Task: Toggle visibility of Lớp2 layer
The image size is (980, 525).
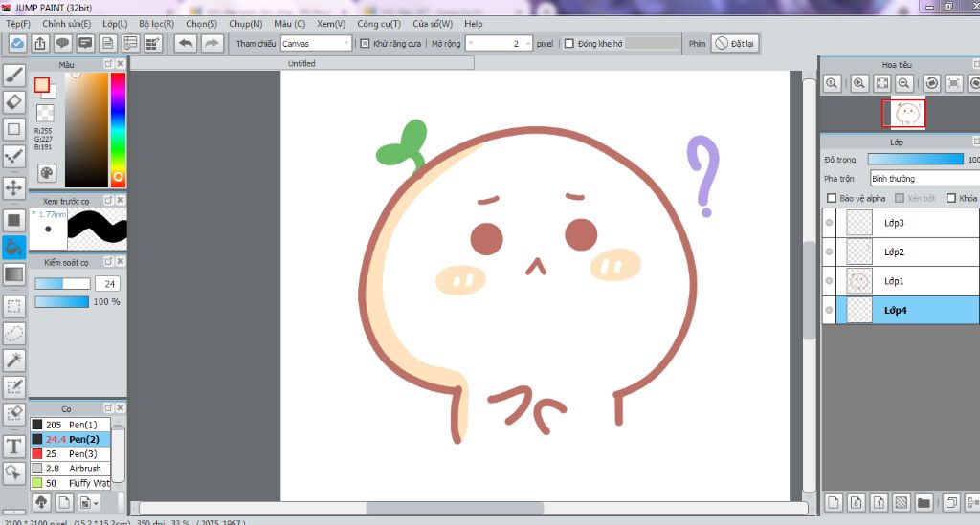Action: pyautogui.click(x=829, y=252)
